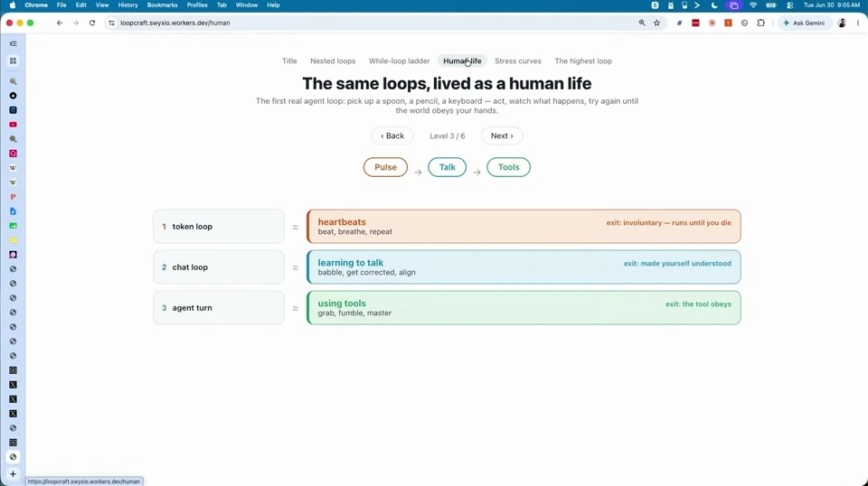Click the agent turn card
868x486 pixels.
[219, 307]
